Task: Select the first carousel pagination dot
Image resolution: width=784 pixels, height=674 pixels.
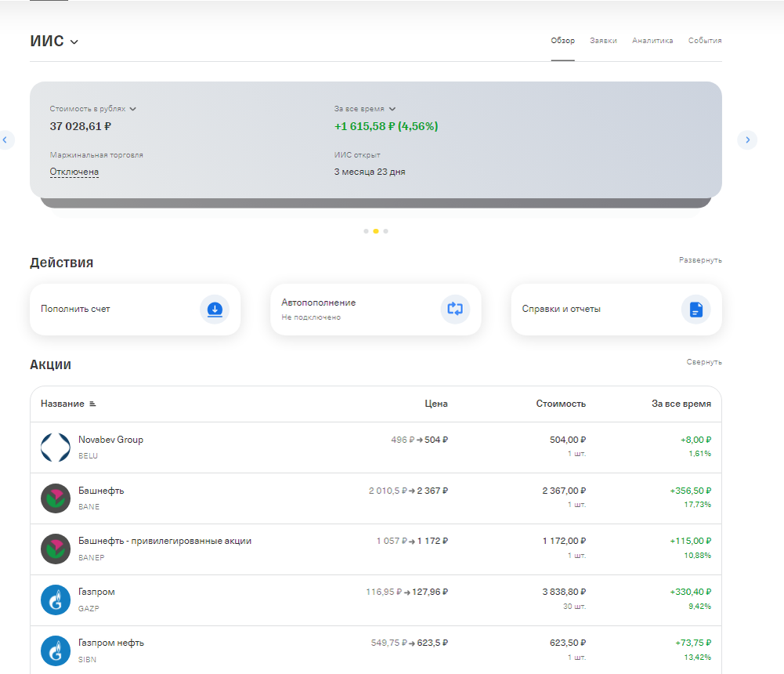Action: (366, 231)
